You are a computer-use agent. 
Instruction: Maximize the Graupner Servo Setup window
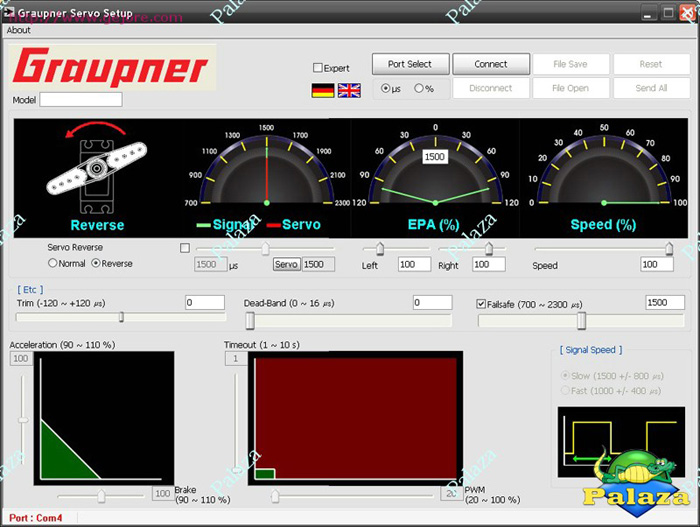click(x=668, y=13)
